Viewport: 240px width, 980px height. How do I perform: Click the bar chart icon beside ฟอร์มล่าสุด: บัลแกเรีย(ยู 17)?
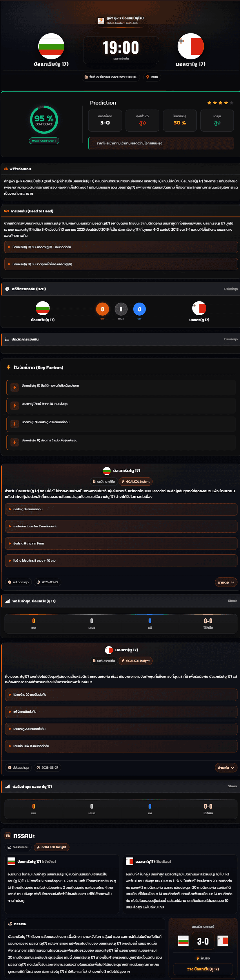click(x=8, y=601)
